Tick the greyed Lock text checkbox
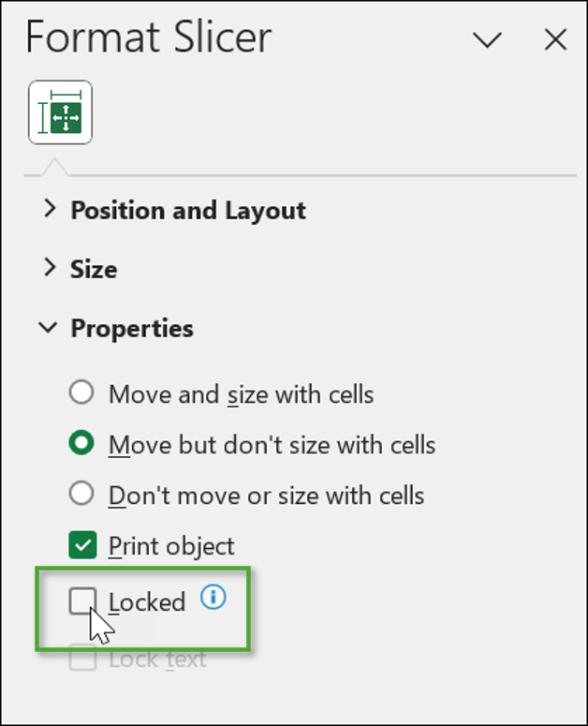 (82, 659)
